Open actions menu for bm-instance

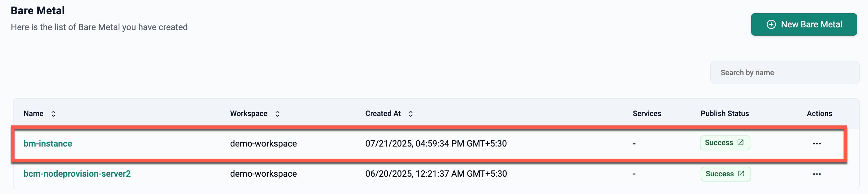pyautogui.click(x=817, y=143)
